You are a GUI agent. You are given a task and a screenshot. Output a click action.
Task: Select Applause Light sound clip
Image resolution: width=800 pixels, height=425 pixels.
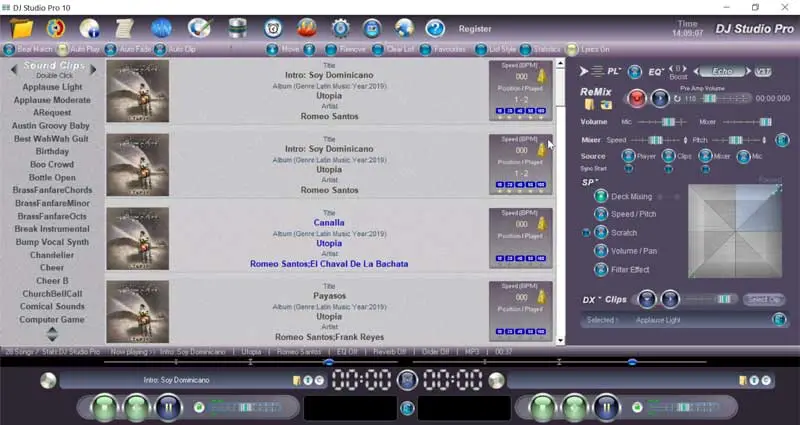pyautogui.click(x=52, y=87)
